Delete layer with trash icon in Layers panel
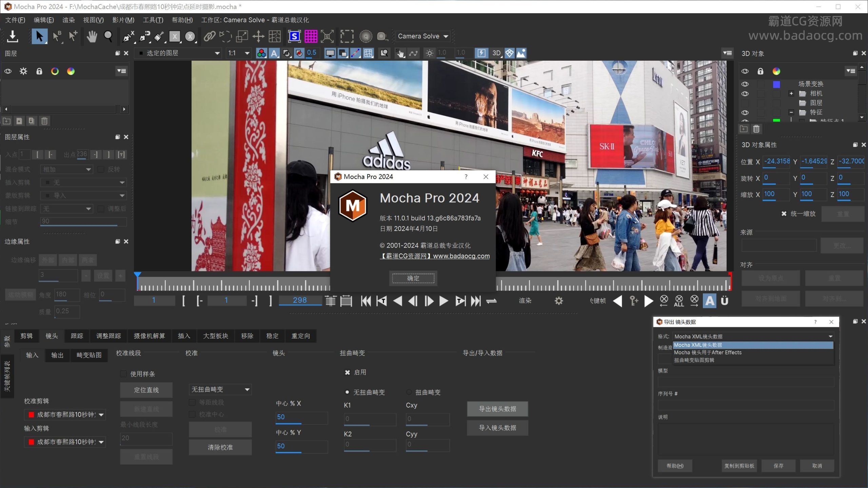The image size is (868, 488). coord(44,121)
